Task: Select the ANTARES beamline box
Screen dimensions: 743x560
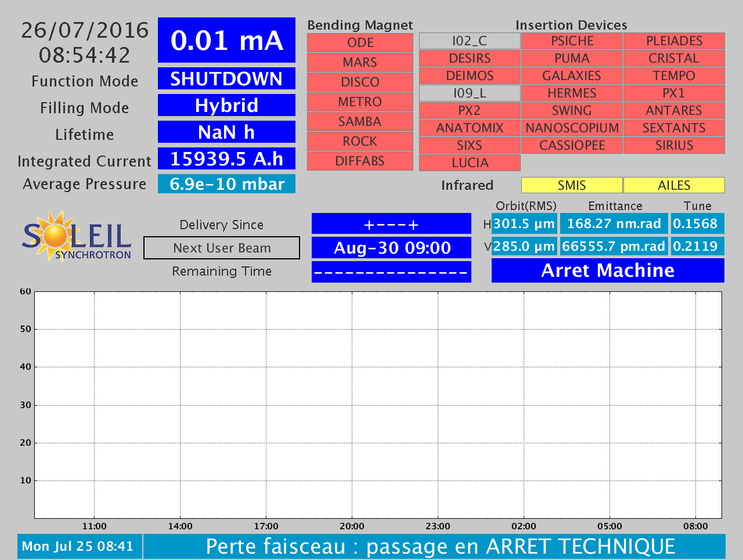Action: (674, 111)
